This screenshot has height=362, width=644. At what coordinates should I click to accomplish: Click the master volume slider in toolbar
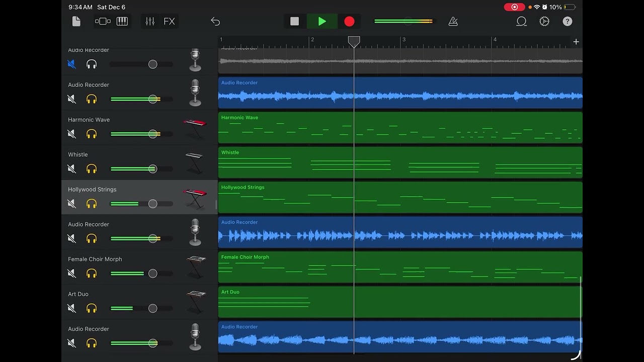pos(404,21)
